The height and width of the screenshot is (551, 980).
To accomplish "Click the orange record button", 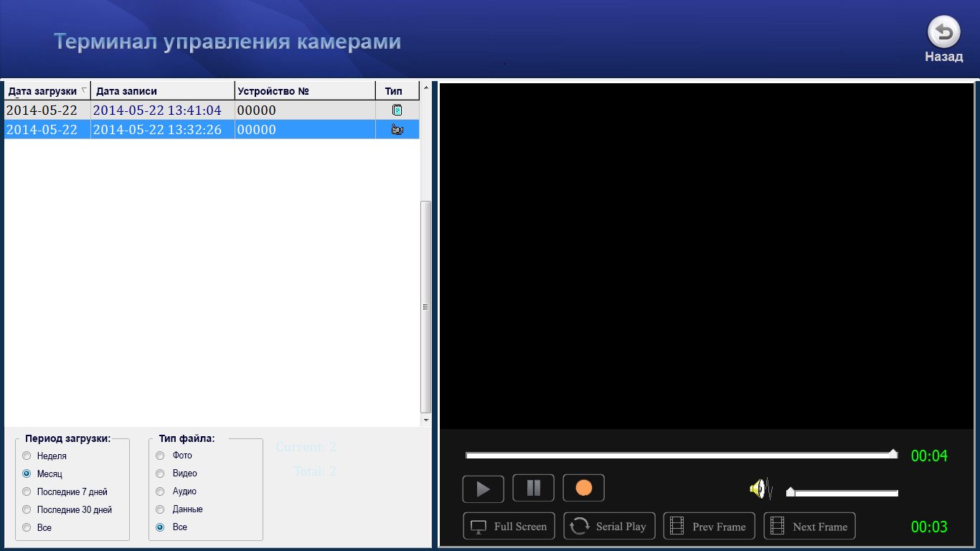I will (x=583, y=489).
